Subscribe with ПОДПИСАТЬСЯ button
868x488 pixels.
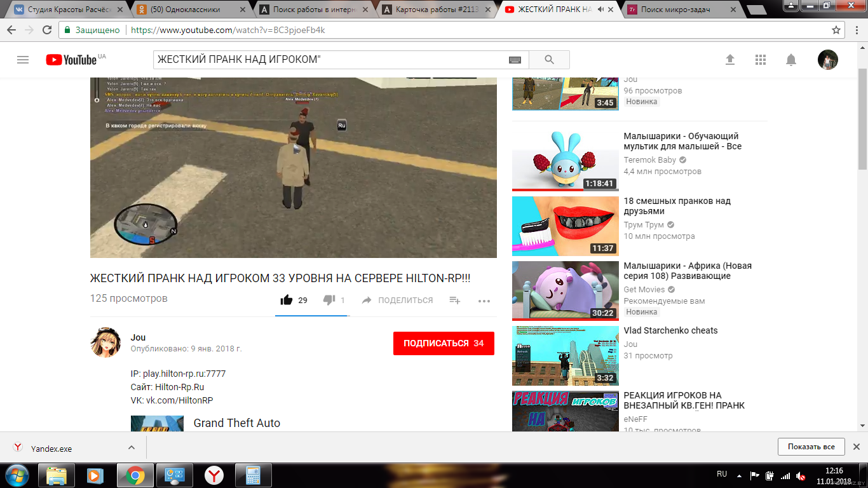pos(444,343)
